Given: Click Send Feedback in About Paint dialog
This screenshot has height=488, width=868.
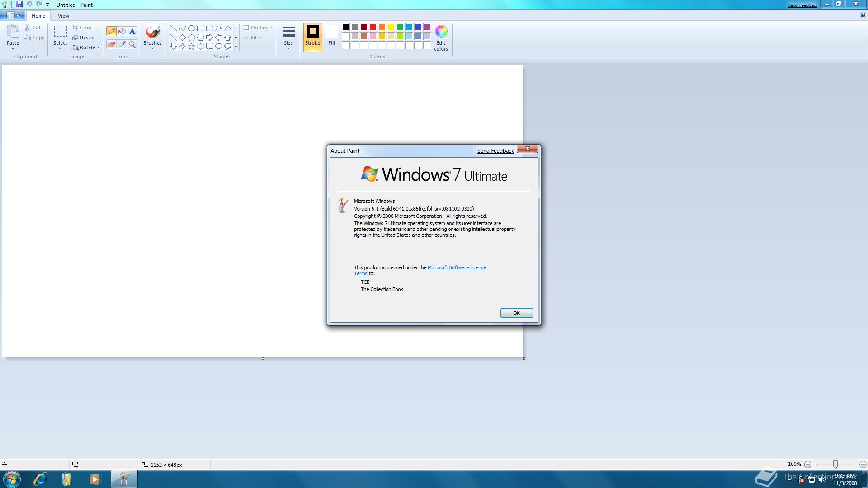Looking at the screenshot, I should [x=495, y=151].
